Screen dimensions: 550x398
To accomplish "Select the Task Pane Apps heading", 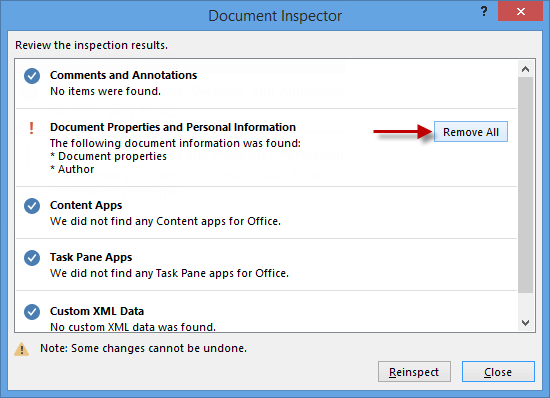I will coord(91,257).
